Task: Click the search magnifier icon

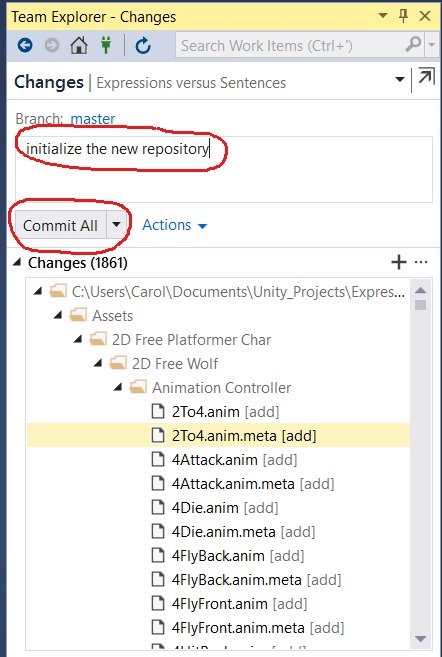Action: tap(413, 44)
